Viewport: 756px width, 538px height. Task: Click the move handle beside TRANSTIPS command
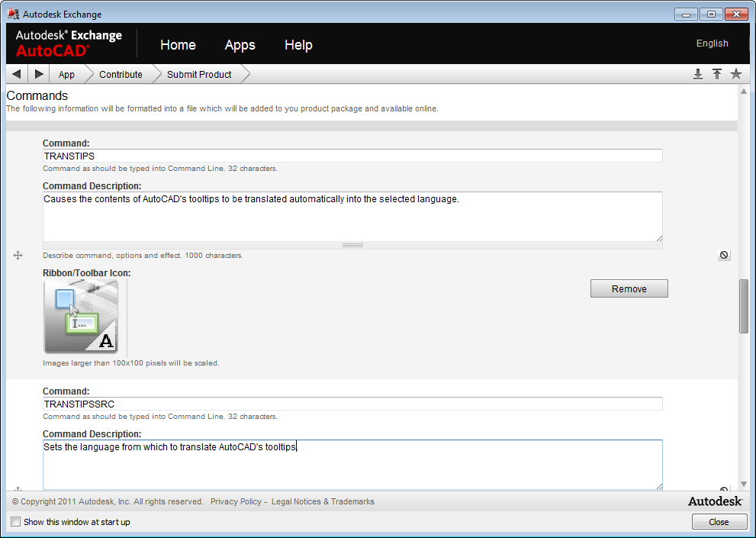pos(18,256)
